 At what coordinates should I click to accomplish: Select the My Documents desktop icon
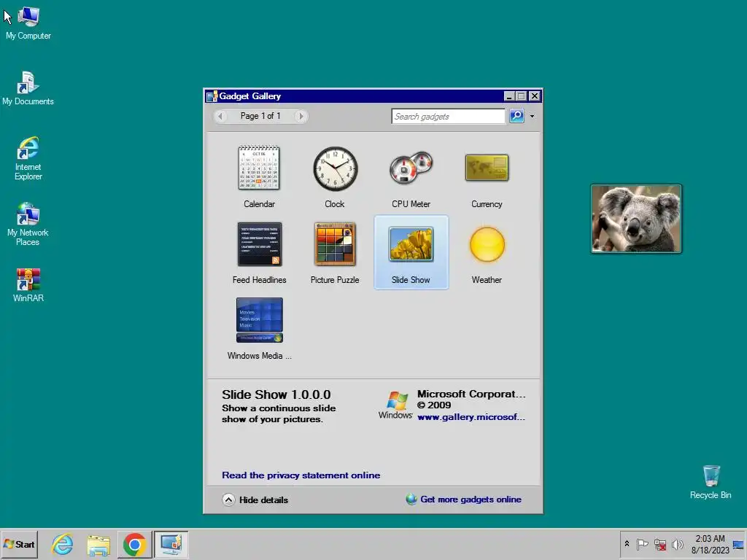[x=28, y=88]
